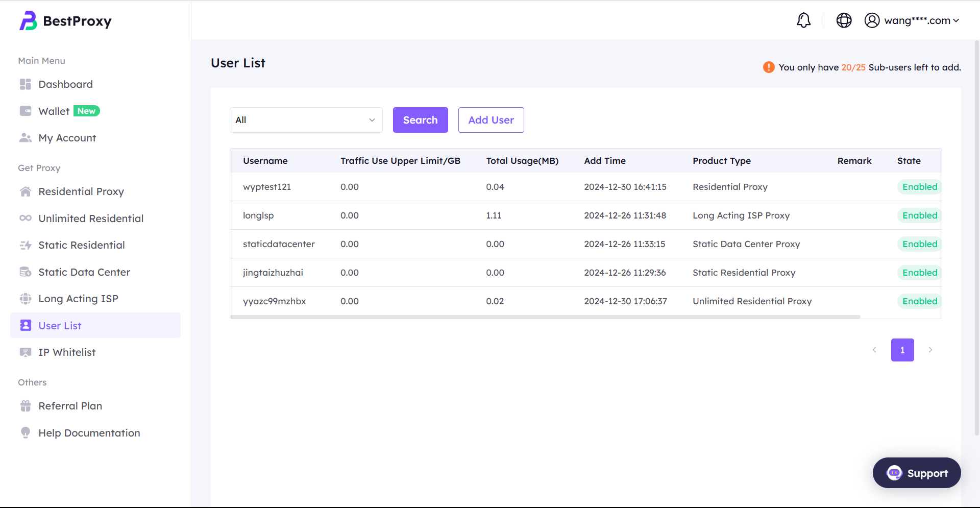
Task: Click the Help Documentation lightbulb icon
Action: tap(26, 432)
